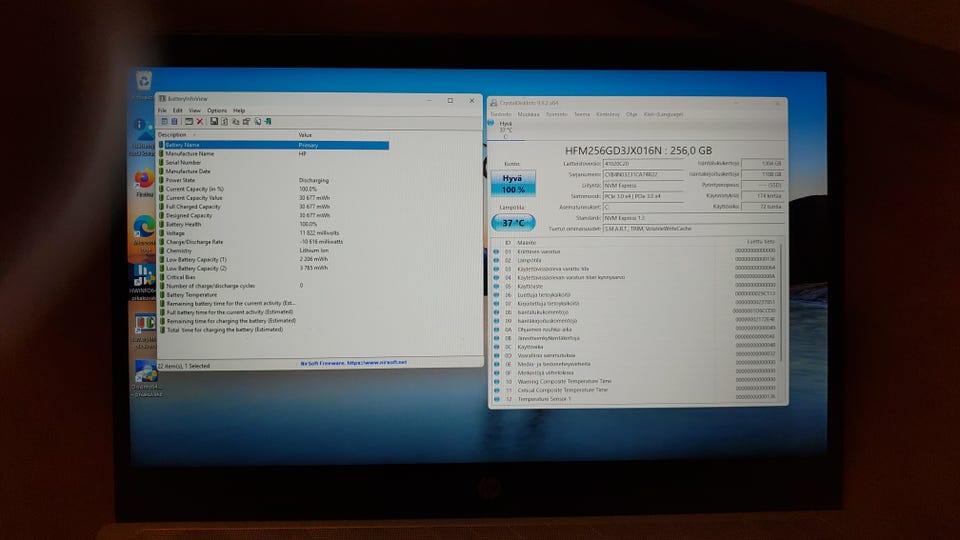Click the 22 item(s), 1 Selected status text
Viewport: 960px width, 540px height.
pyautogui.click(x=184, y=366)
